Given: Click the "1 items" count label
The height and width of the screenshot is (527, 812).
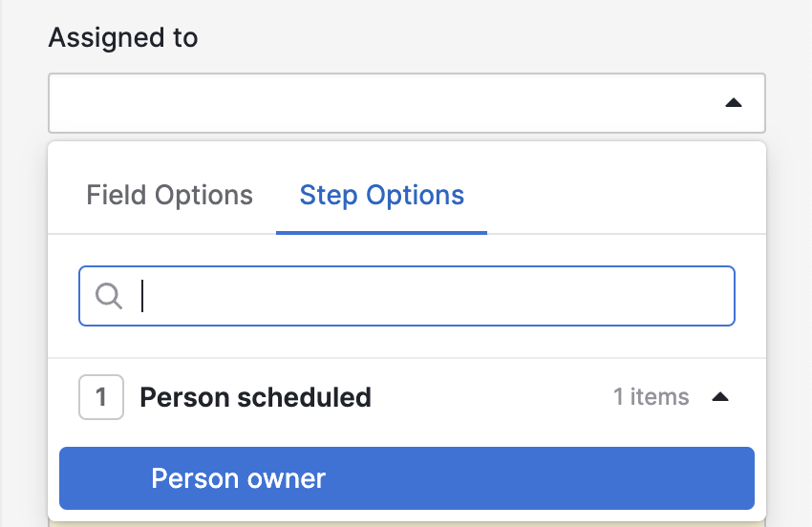Looking at the screenshot, I should (651, 397).
